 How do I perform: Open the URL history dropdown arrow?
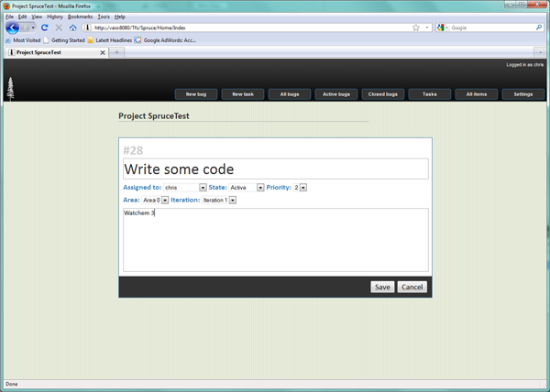[427, 27]
